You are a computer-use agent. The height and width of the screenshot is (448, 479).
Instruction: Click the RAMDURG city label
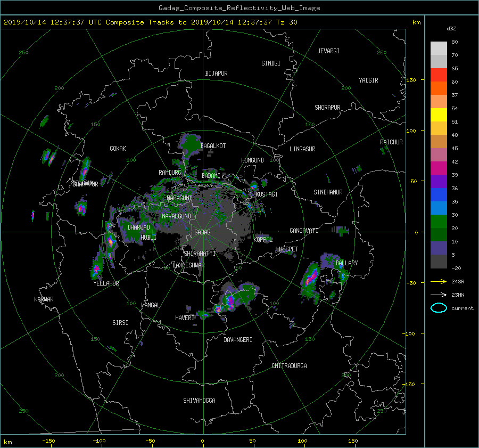(170, 173)
